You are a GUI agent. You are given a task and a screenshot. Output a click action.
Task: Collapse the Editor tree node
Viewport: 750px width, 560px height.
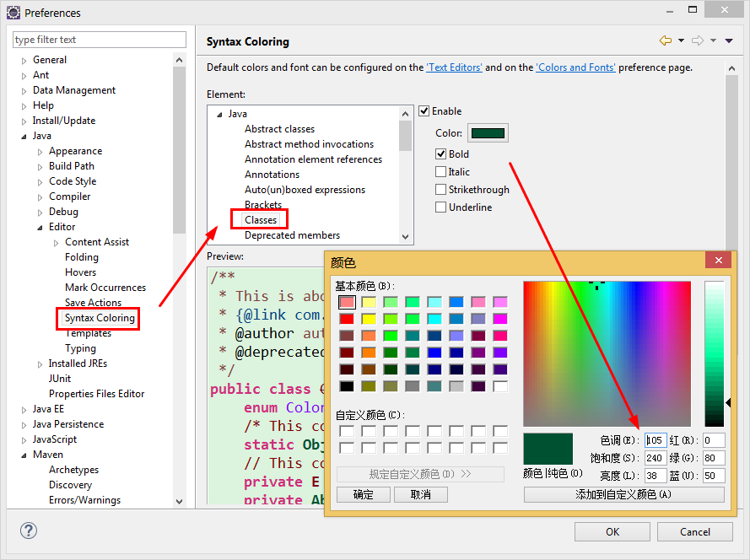tap(40, 228)
